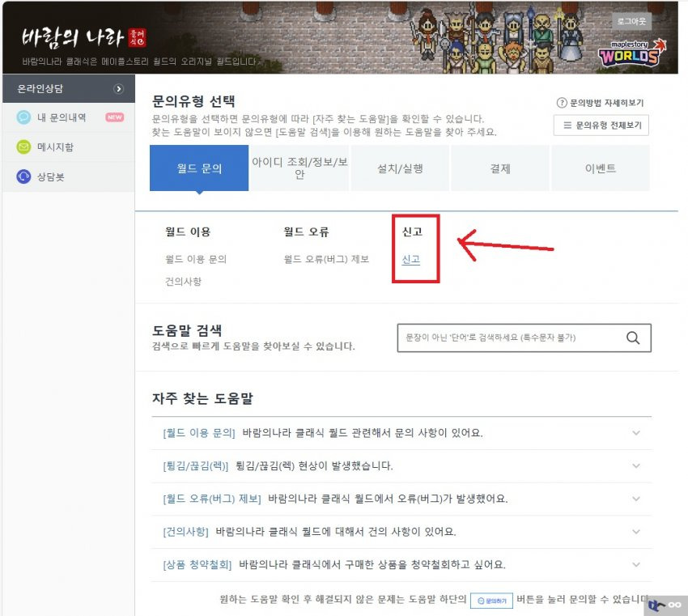
Task: Open 온라인상담 in the sidebar
Action: click(x=69, y=88)
